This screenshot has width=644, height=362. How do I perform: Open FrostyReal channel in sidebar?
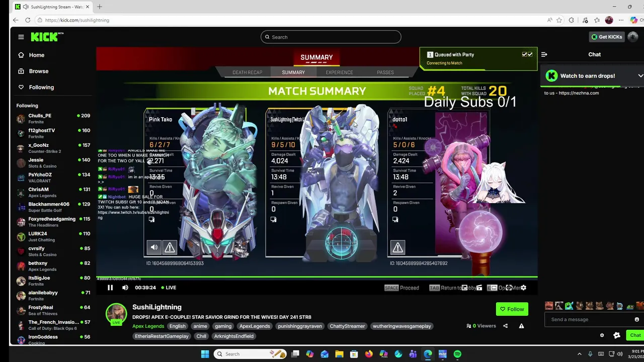tap(53, 310)
